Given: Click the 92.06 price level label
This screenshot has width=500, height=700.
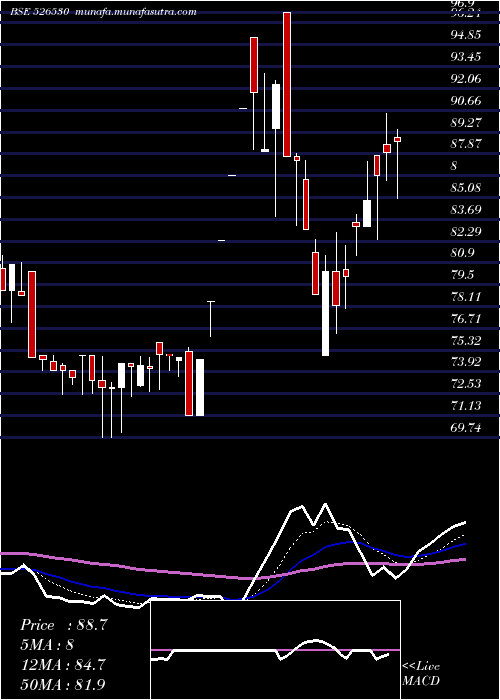Looking at the screenshot, I should point(466,79).
